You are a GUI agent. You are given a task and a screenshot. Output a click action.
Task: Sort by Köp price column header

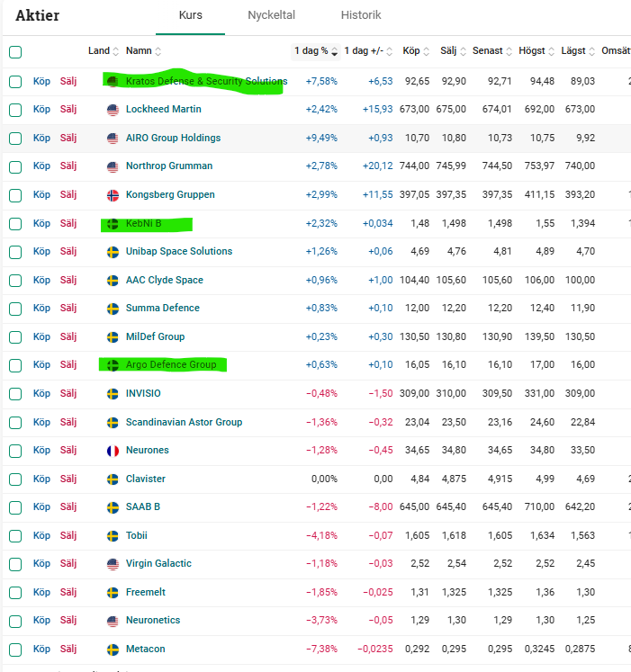pos(416,51)
